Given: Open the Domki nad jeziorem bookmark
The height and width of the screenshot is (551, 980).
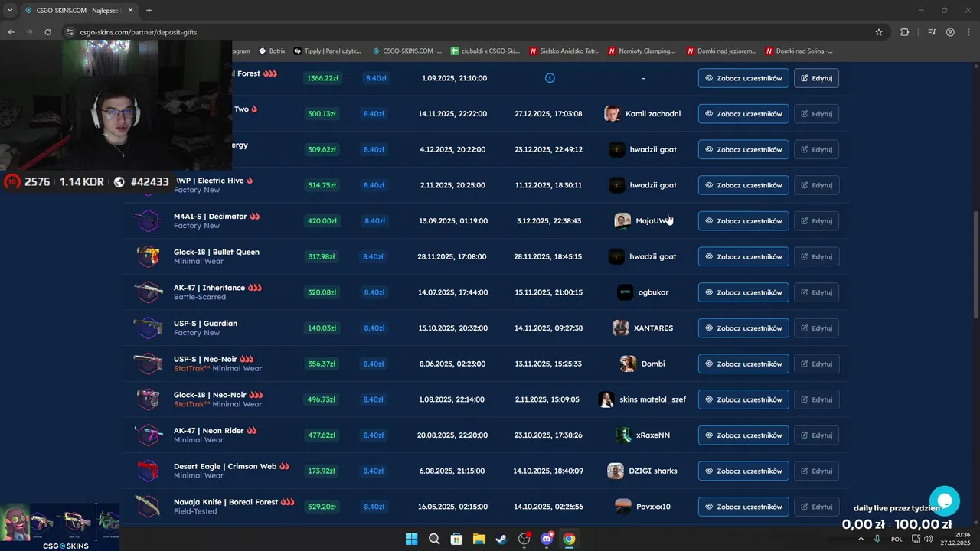Looking at the screenshot, I should [x=721, y=51].
